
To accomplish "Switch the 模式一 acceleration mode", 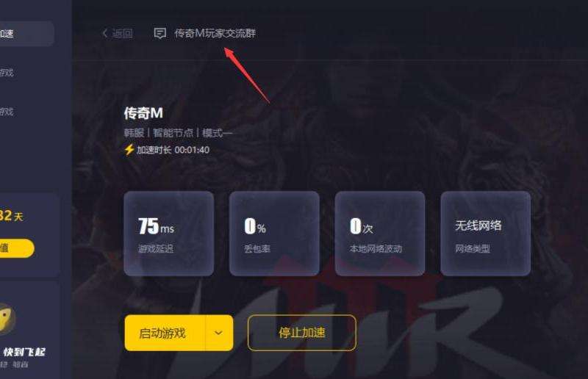I will pos(217,133).
